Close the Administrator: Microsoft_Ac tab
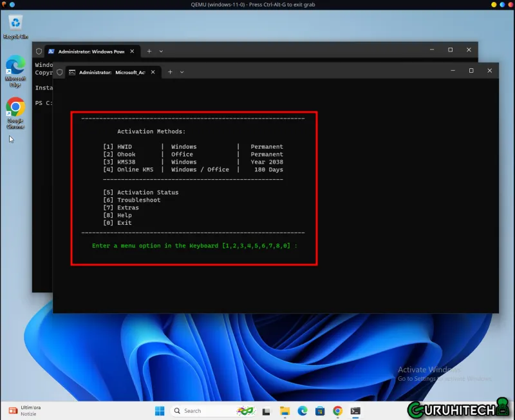The image size is (515, 420). (x=153, y=72)
